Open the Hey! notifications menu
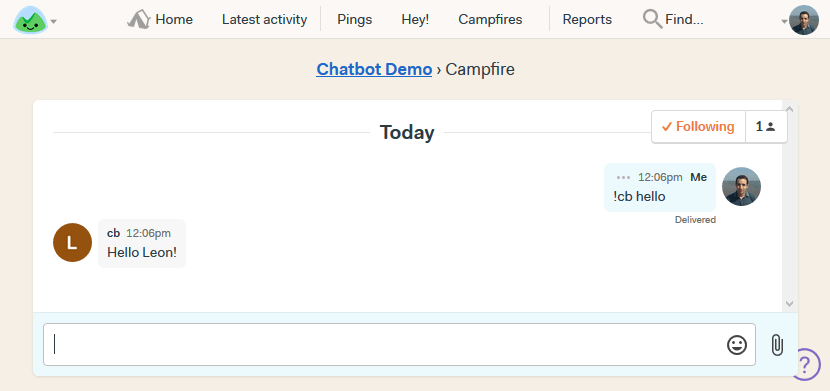This screenshot has height=391, width=830. click(415, 20)
